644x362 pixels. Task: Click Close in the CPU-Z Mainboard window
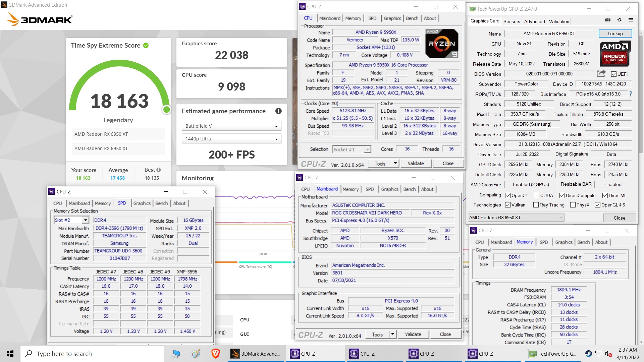pos(445,335)
